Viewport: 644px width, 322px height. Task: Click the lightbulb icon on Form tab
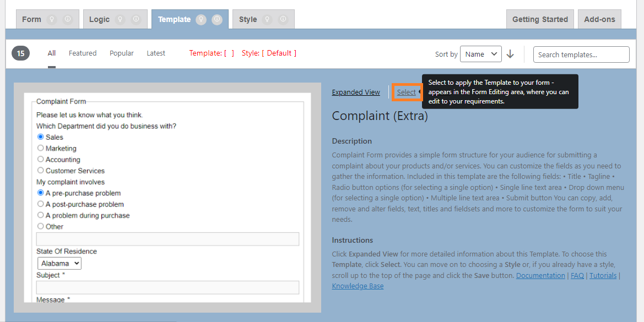coord(52,19)
